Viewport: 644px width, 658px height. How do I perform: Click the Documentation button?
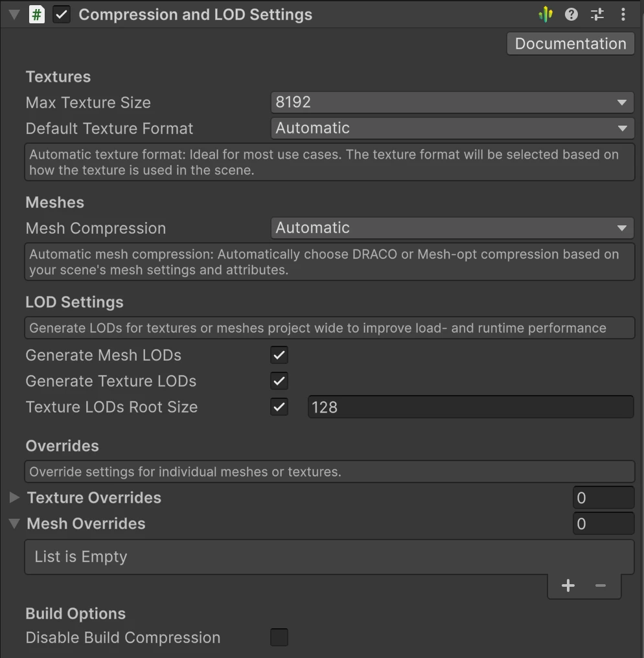tap(569, 43)
